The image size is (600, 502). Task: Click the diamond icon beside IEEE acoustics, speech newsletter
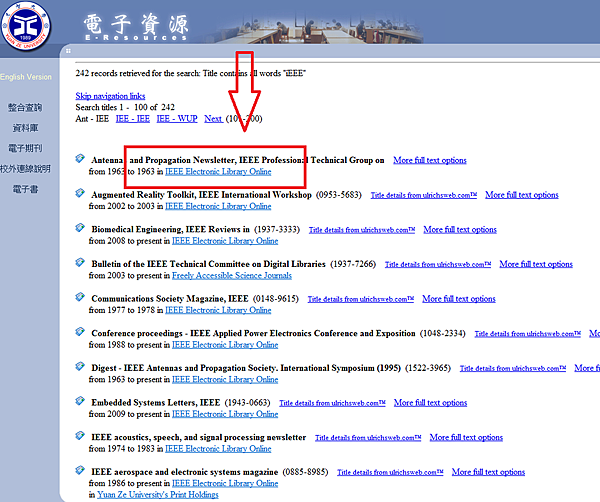[x=80, y=435]
